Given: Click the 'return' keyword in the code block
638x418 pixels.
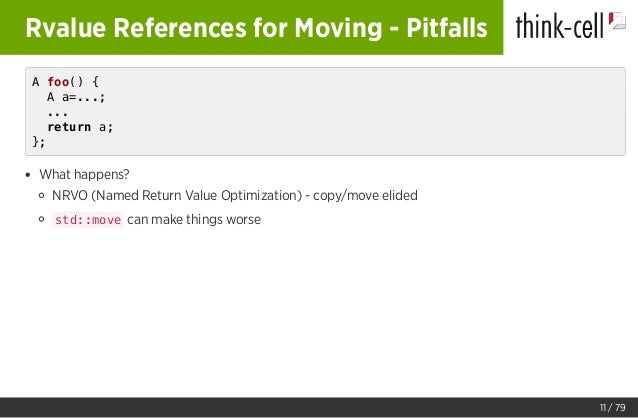Looking at the screenshot, I should 69,127.
